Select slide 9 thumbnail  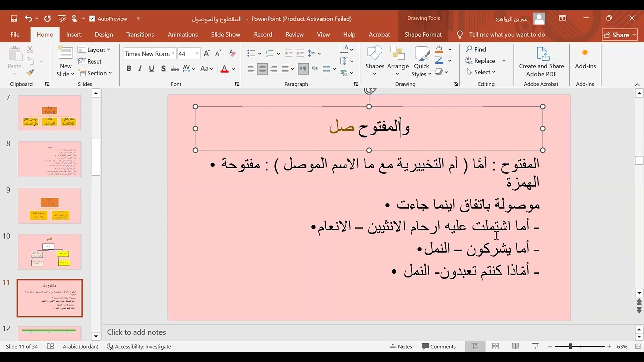coord(49,206)
